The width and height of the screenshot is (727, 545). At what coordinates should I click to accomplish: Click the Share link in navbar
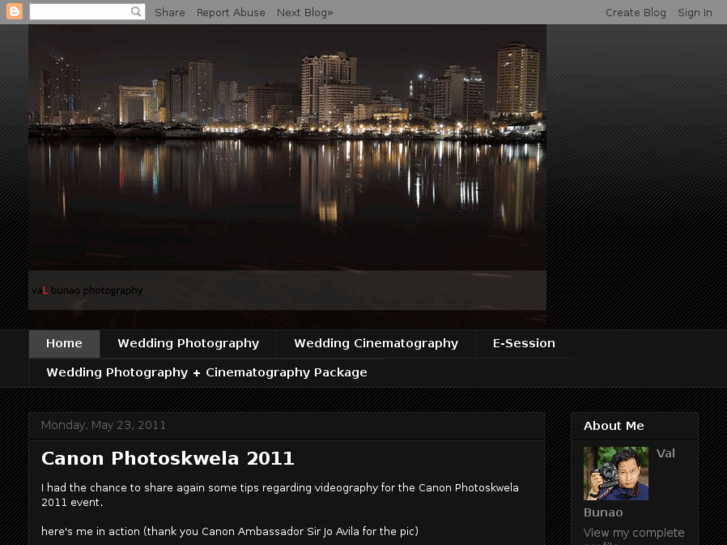click(x=170, y=12)
